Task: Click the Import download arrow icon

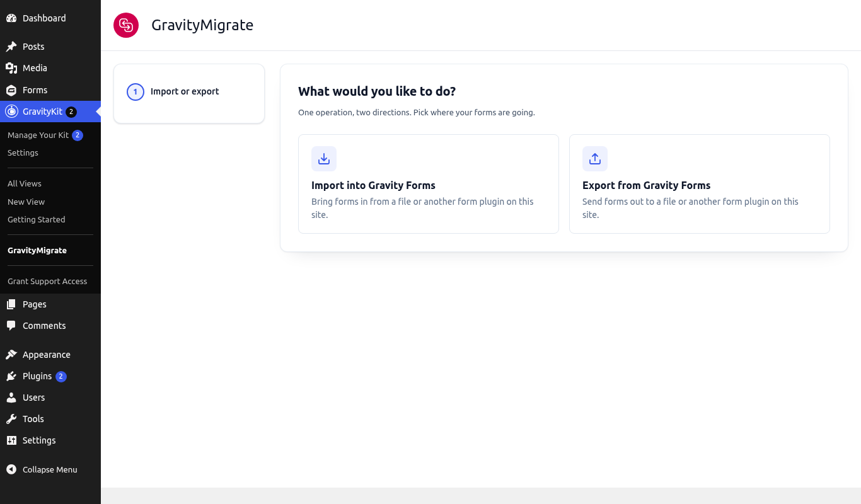Action: tap(324, 159)
